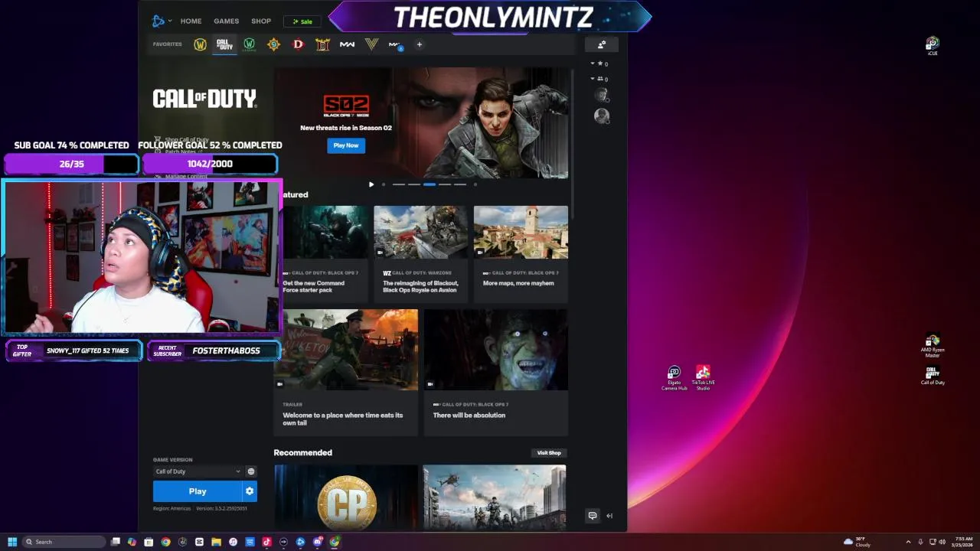Image resolution: width=980 pixels, height=551 pixels.
Task: Open the Windows Start menu
Action: 12,542
